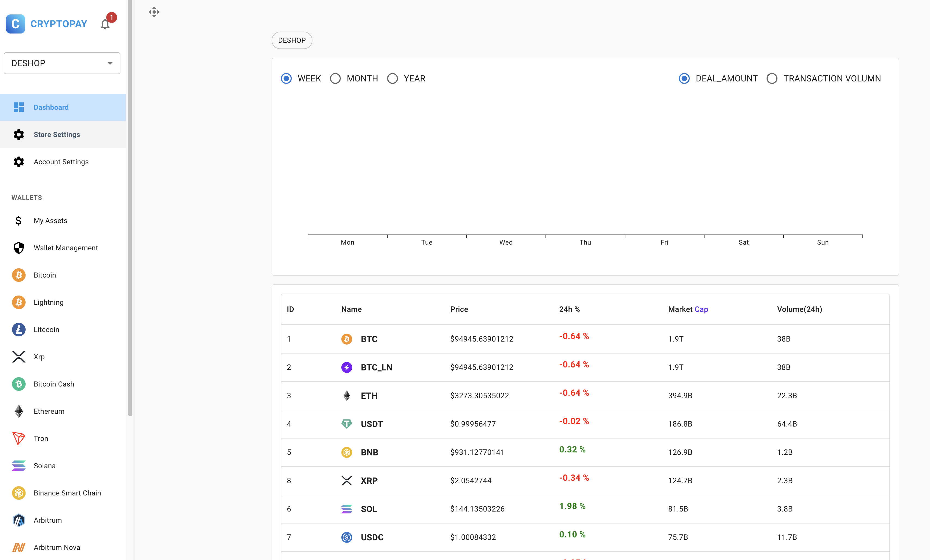Screen dimensions: 930x560
Task: Click the Arbitrum icon in sidebar
Action: (19, 520)
